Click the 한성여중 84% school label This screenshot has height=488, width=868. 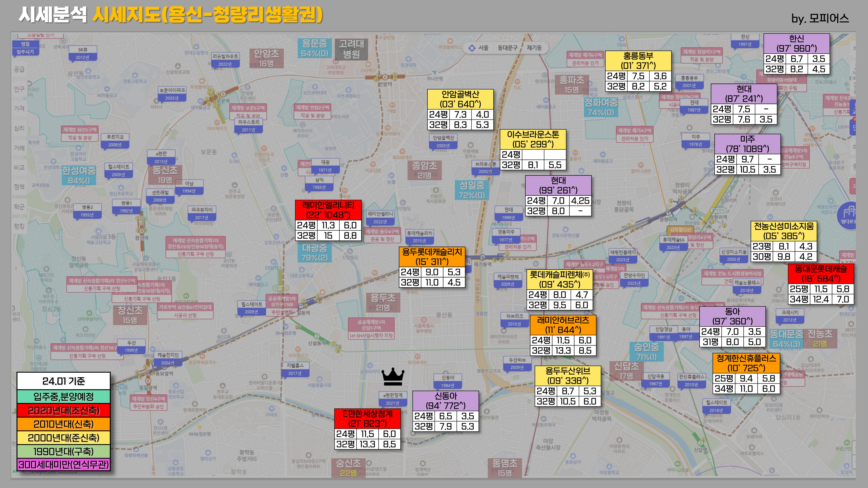[x=79, y=175]
